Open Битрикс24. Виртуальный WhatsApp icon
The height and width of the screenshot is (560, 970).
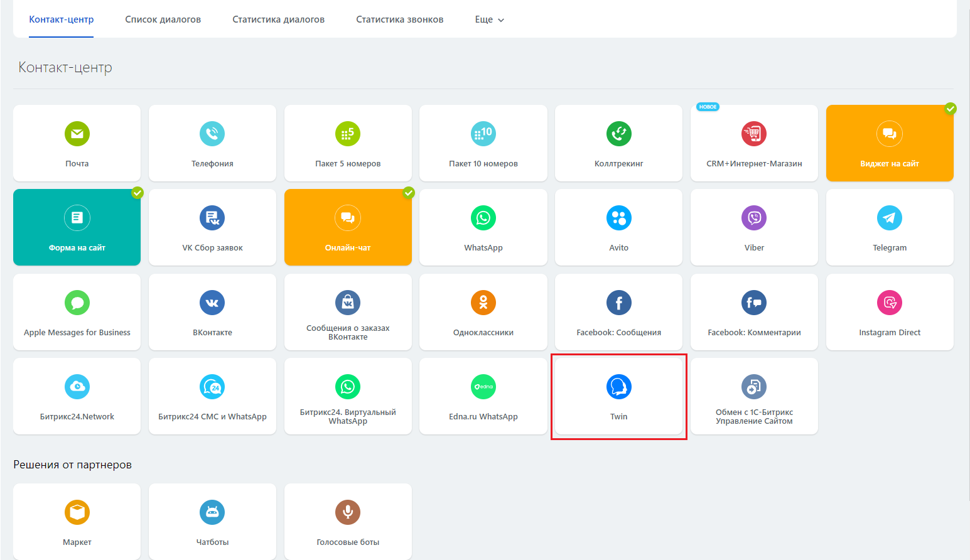point(348,387)
